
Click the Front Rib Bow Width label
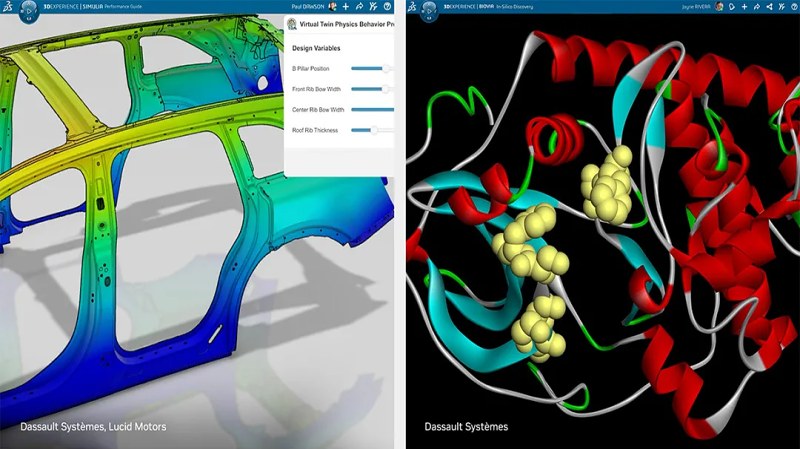[316, 89]
